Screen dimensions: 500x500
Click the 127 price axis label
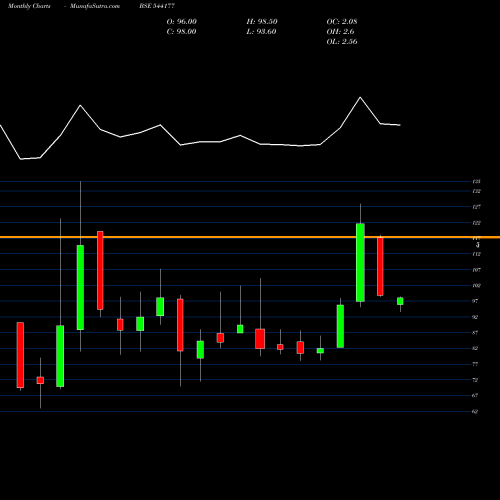(x=477, y=207)
